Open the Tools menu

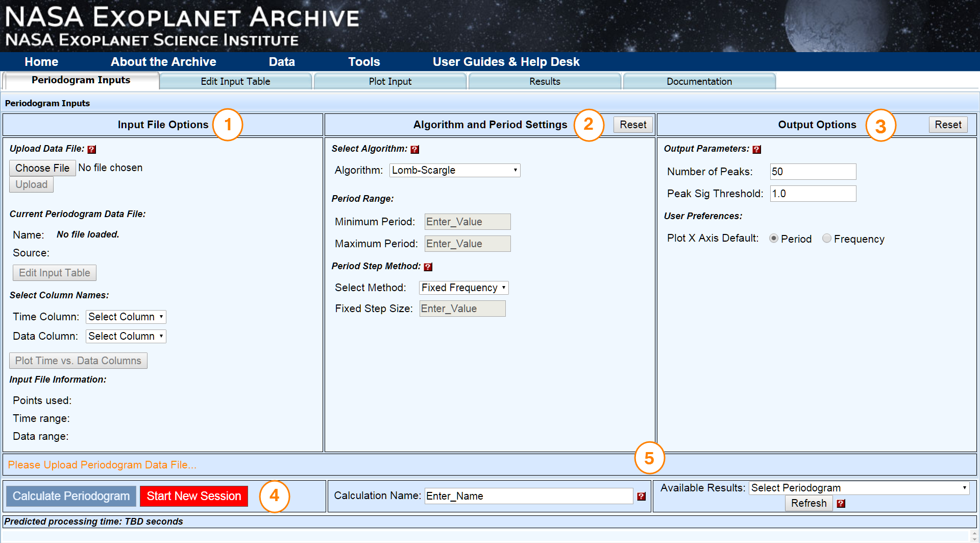pyautogui.click(x=364, y=62)
